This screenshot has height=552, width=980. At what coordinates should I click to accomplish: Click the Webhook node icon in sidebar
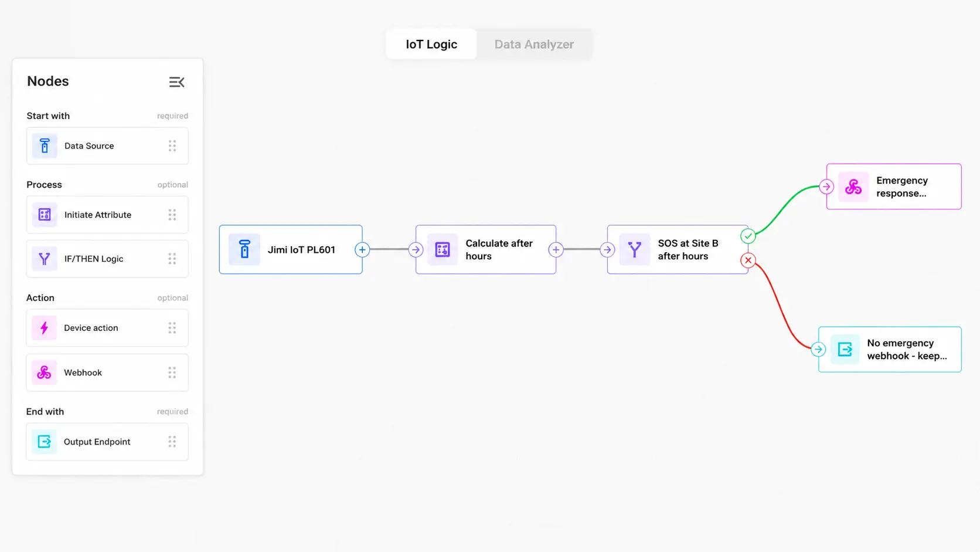coord(44,372)
